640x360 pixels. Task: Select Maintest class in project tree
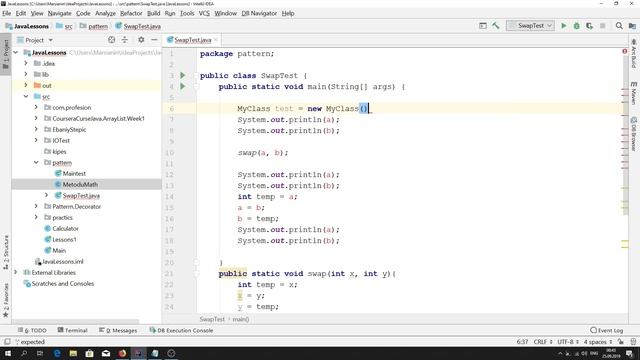coord(74,173)
